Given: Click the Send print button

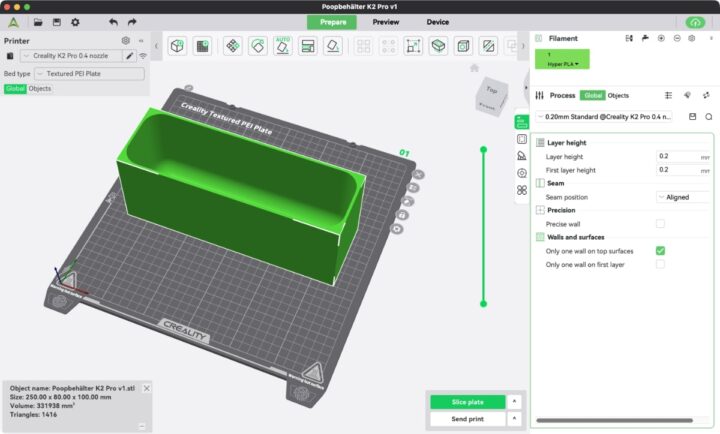Looking at the screenshot, I should 467,419.
